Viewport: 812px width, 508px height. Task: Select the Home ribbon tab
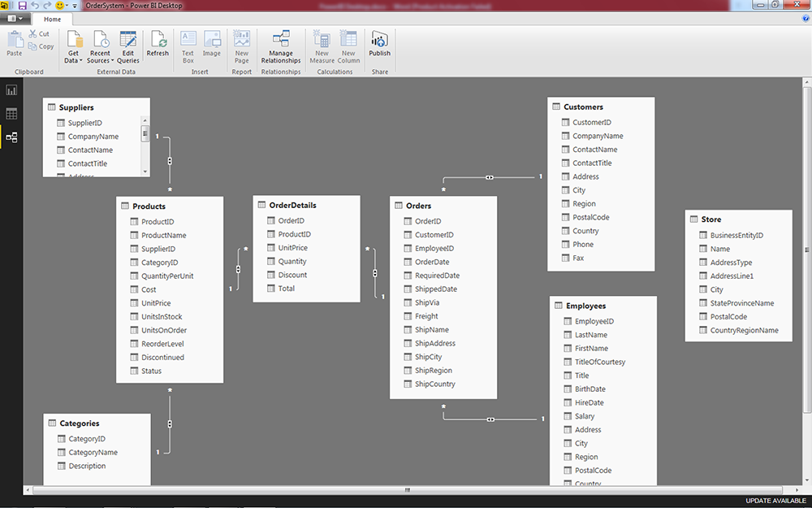pos(52,20)
